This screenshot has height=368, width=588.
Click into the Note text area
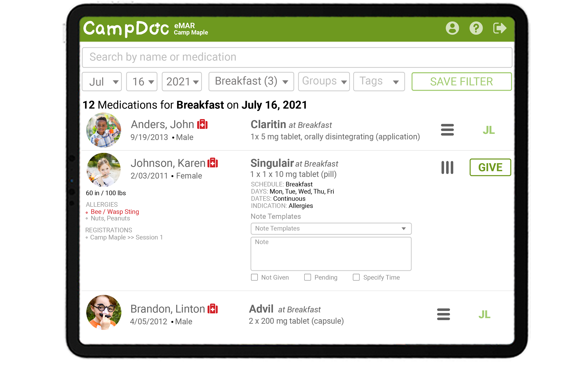pos(331,254)
